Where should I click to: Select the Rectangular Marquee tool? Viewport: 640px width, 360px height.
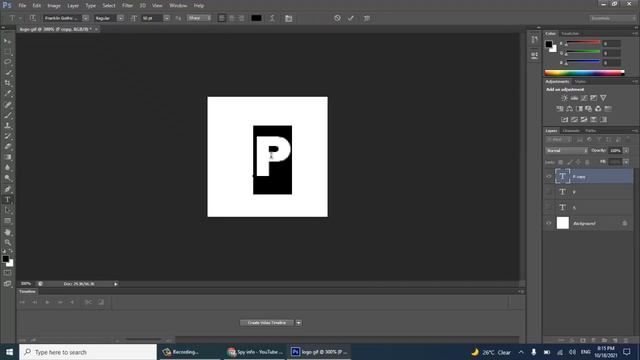pos(7,51)
